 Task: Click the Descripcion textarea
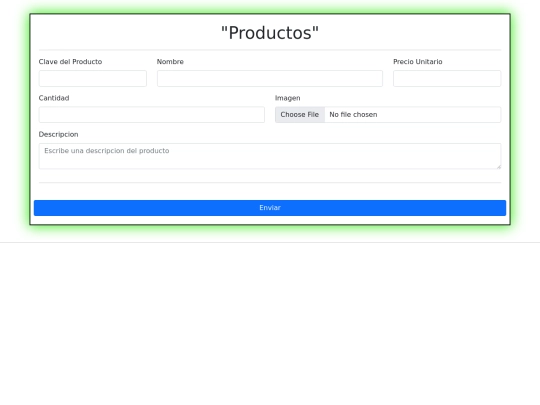tap(270, 156)
